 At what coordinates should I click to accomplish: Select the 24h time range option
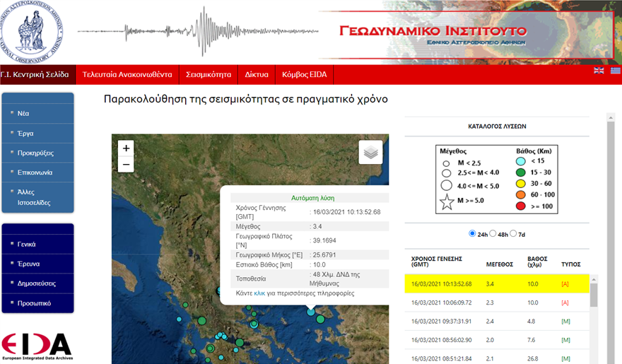pyautogui.click(x=472, y=234)
